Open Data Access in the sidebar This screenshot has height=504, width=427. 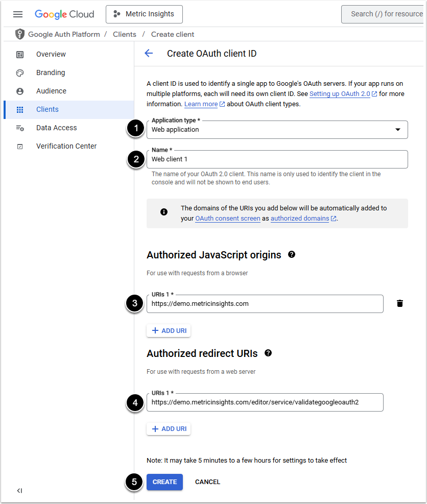tap(56, 128)
